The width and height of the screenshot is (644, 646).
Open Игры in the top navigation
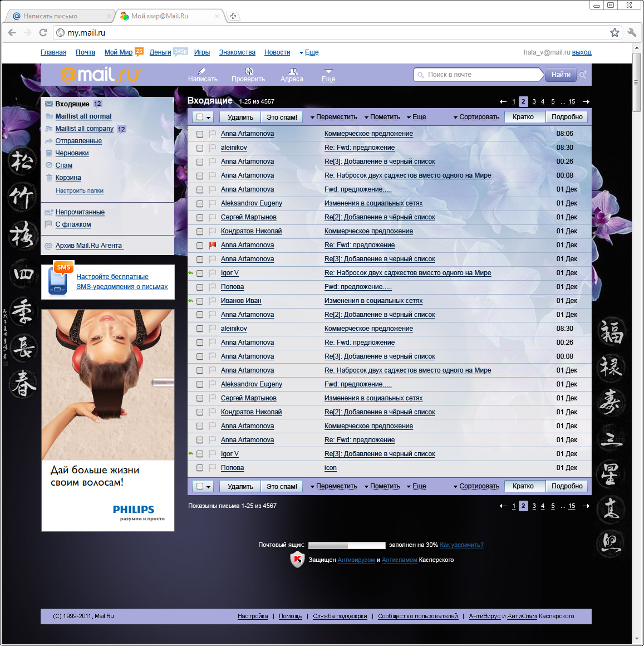[x=201, y=52]
